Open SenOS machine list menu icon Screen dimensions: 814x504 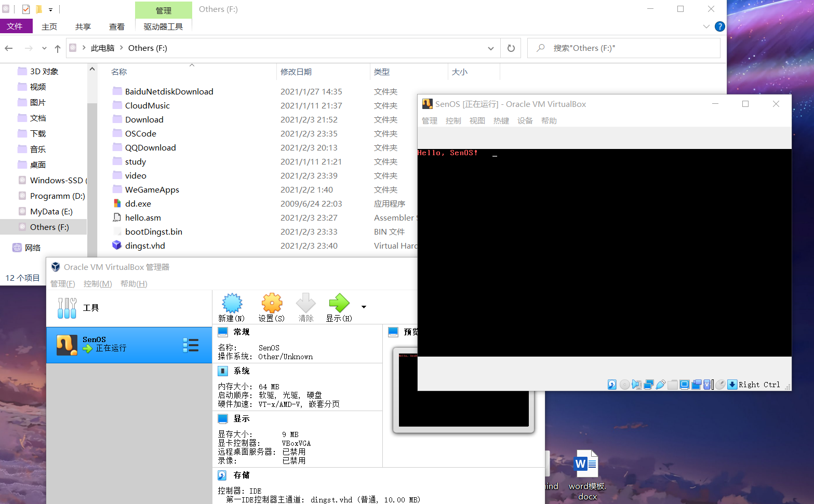click(191, 345)
